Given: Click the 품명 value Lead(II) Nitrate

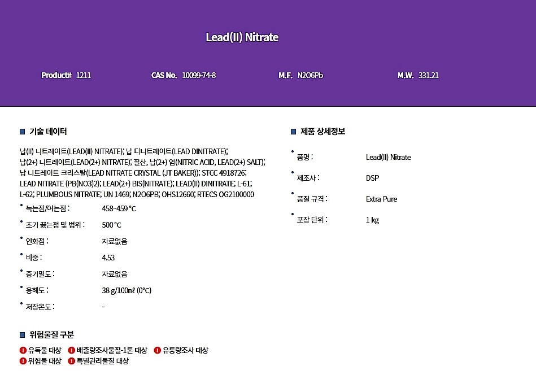Looking at the screenshot, I should [389, 157].
